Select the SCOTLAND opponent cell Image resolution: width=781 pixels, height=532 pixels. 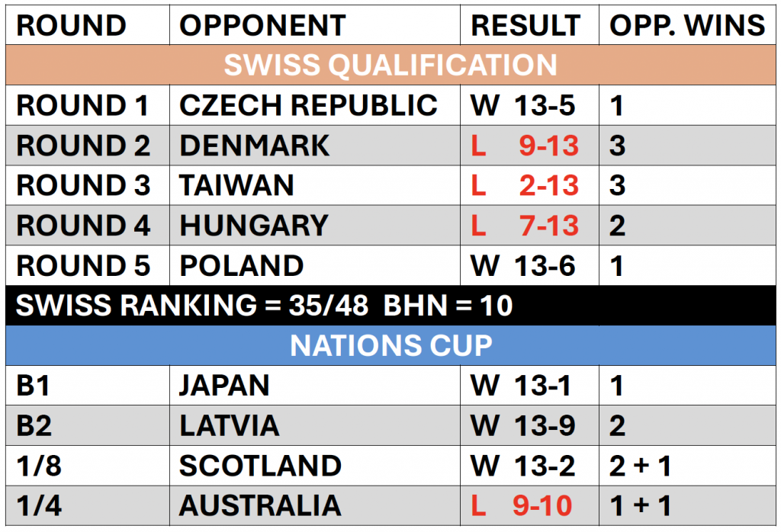[260, 466]
